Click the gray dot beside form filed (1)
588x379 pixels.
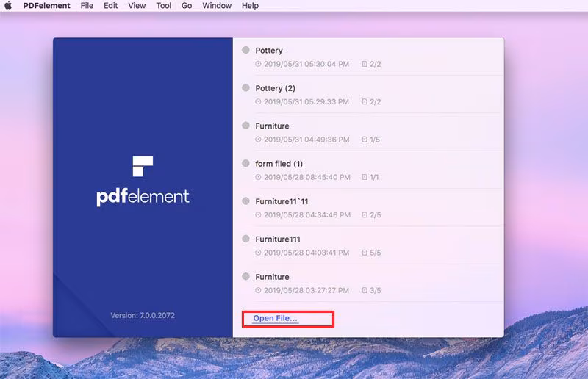tap(245, 163)
